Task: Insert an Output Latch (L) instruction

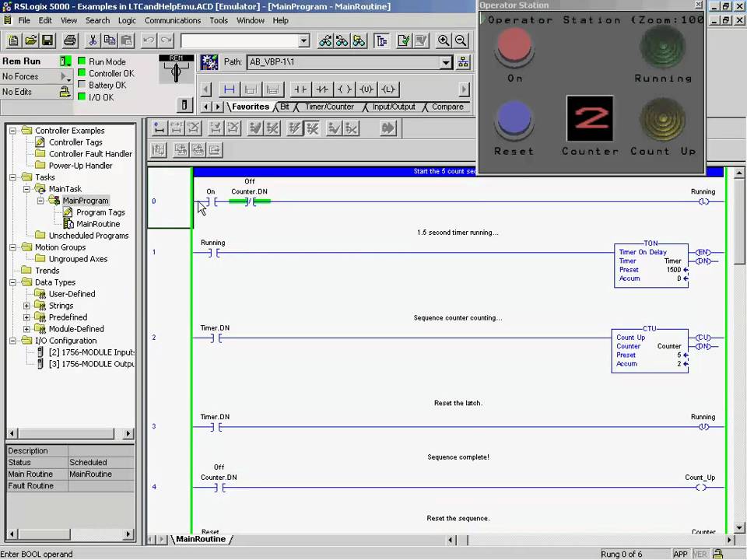Action: [388, 89]
